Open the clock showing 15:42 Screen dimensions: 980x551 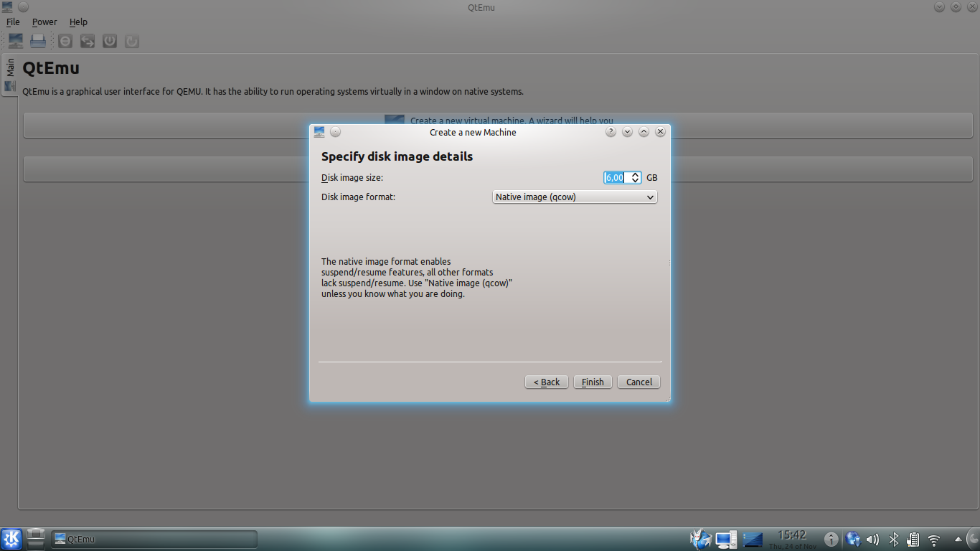point(792,539)
